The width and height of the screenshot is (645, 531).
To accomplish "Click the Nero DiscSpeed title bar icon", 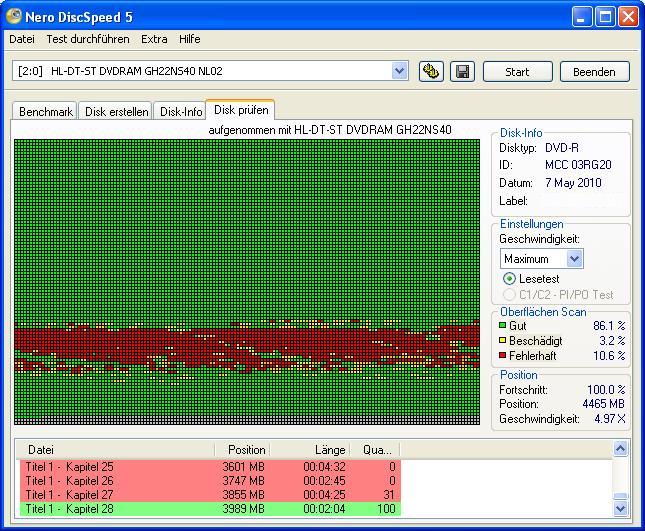I will coord(14,17).
